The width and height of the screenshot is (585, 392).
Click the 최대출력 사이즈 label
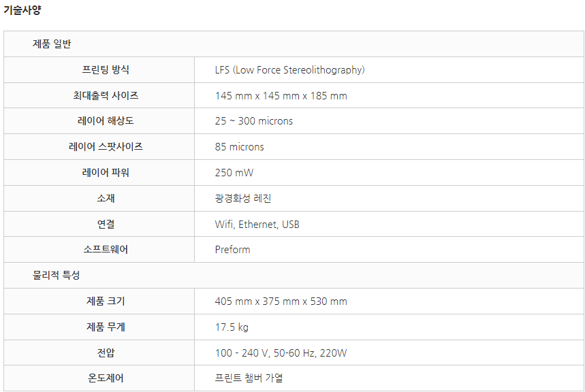click(106, 95)
